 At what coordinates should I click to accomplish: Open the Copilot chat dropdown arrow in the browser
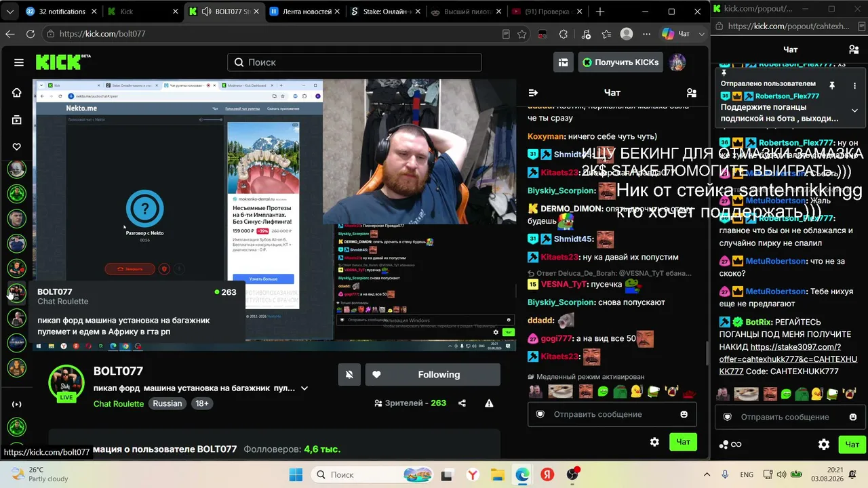tap(701, 34)
